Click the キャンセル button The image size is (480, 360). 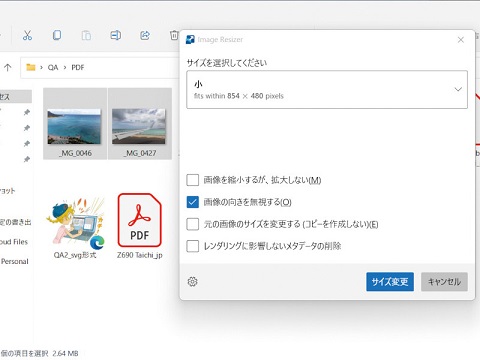click(444, 282)
